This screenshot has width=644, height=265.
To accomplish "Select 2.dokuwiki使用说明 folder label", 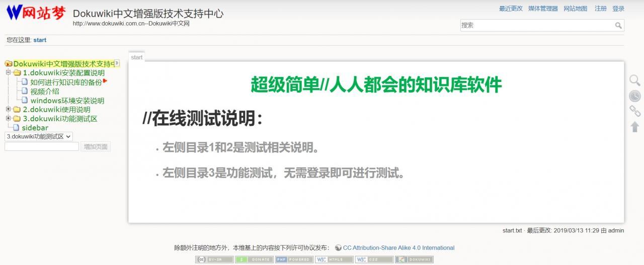I will [x=56, y=110].
